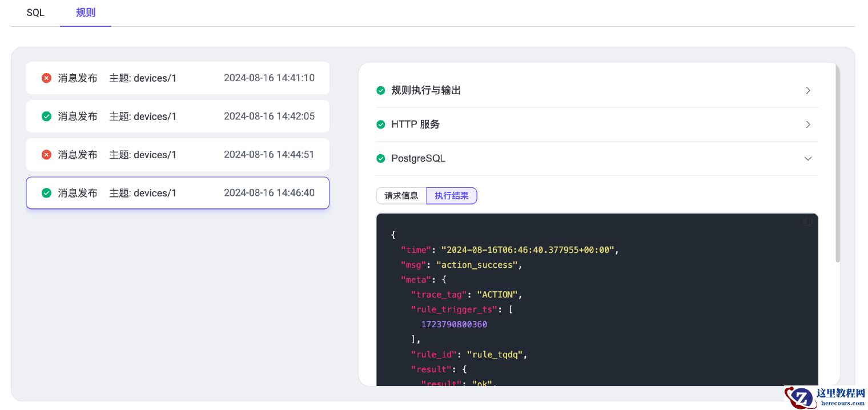The height and width of the screenshot is (410, 868).
Task: Switch to the SQL tab
Action: coord(35,13)
